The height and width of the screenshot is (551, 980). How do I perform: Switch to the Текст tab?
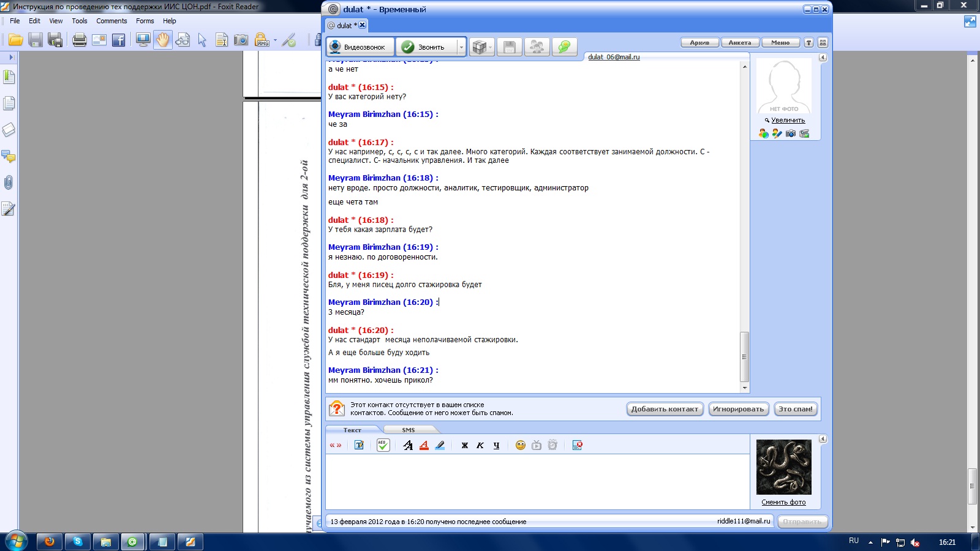(352, 430)
